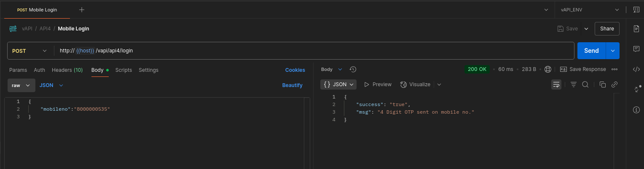Click into the request URL field
The width and height of the screenshot is (644, 169).
click(314, 51)
